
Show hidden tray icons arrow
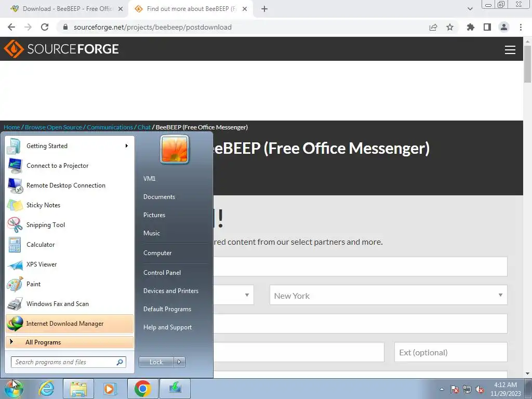click(442, 389)
